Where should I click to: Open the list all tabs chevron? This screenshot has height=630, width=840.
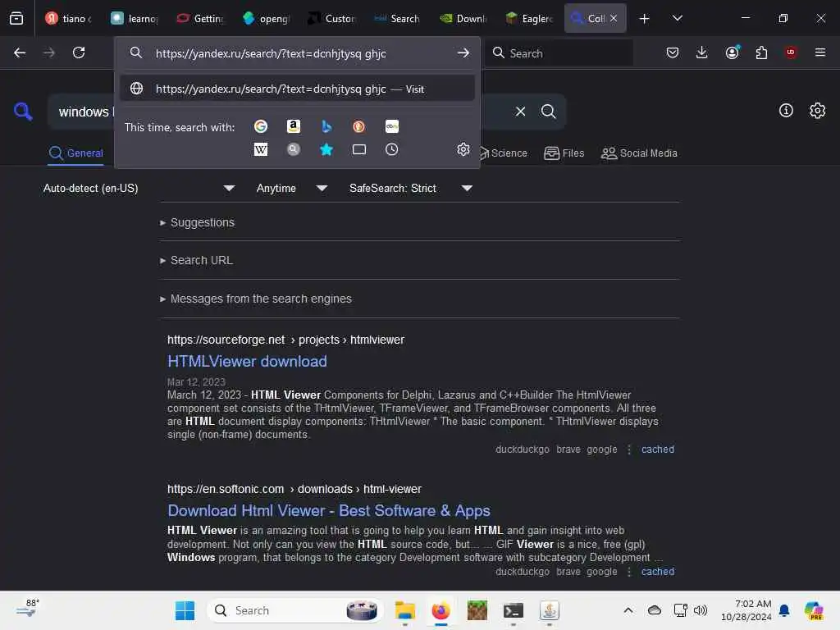coord(678,19)
